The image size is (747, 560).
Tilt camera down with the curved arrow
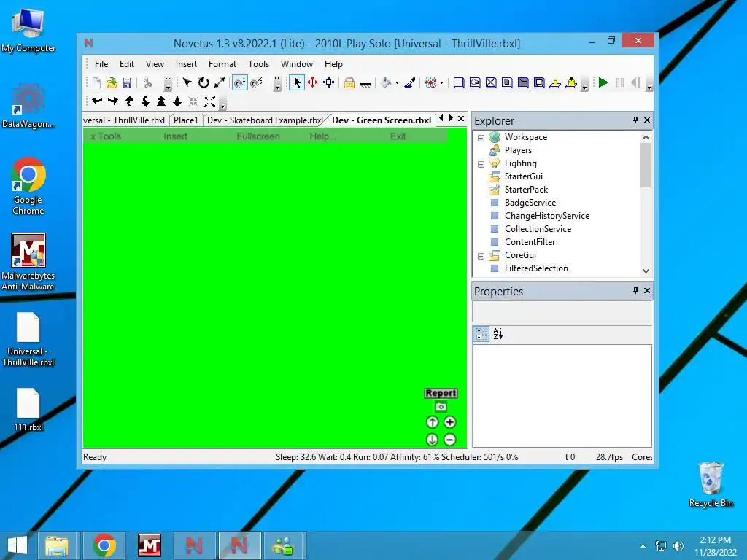click(145, 101)
